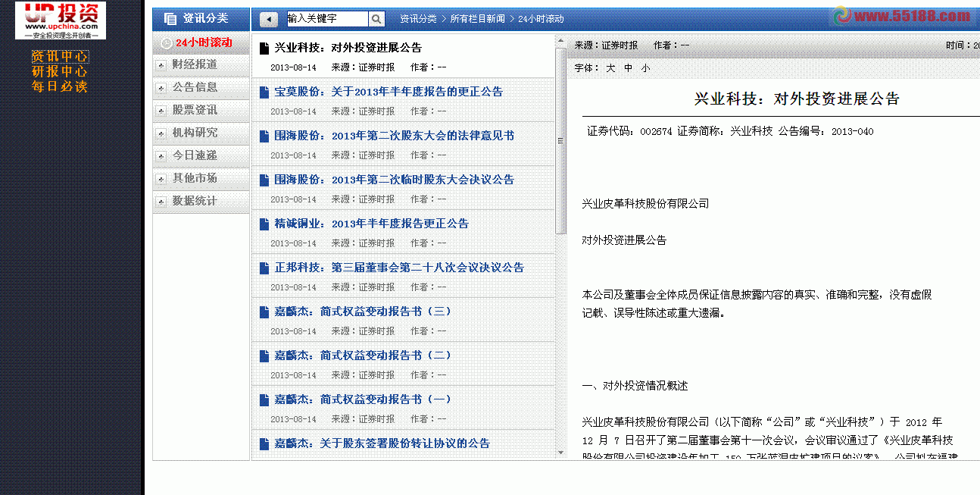
Task: Open the 财经报道 category
Action: 195,64
